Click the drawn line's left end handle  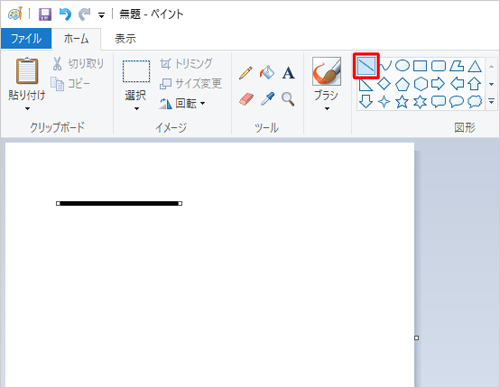(x=58, y=203)
